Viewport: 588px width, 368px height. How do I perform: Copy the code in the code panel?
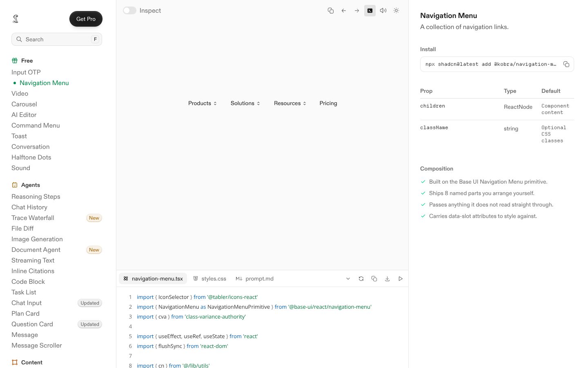pyautogui.click(x=374, y=279)
